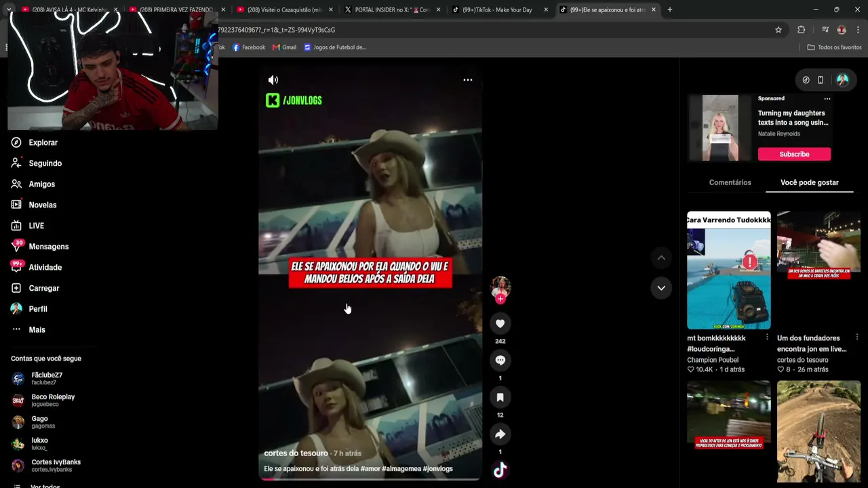Open options for the 'mt bomkkkkkkkk' video
Image resolution: width=868 pixels, height=488 pixels.
767,338
